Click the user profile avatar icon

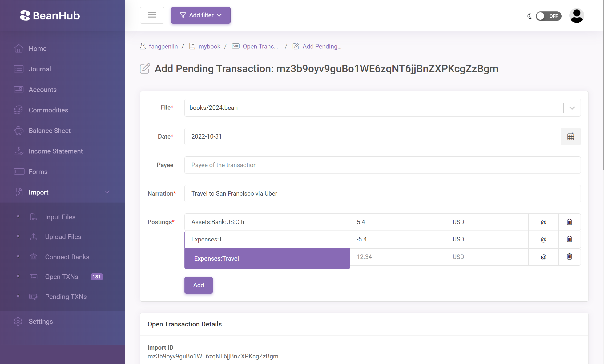(x=577, y=16)
